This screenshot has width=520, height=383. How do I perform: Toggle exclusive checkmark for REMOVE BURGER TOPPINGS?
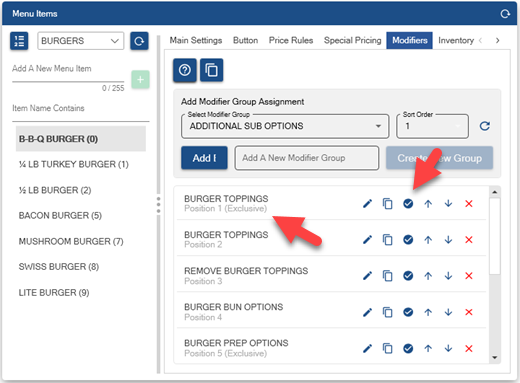click(x=408, y=276)
